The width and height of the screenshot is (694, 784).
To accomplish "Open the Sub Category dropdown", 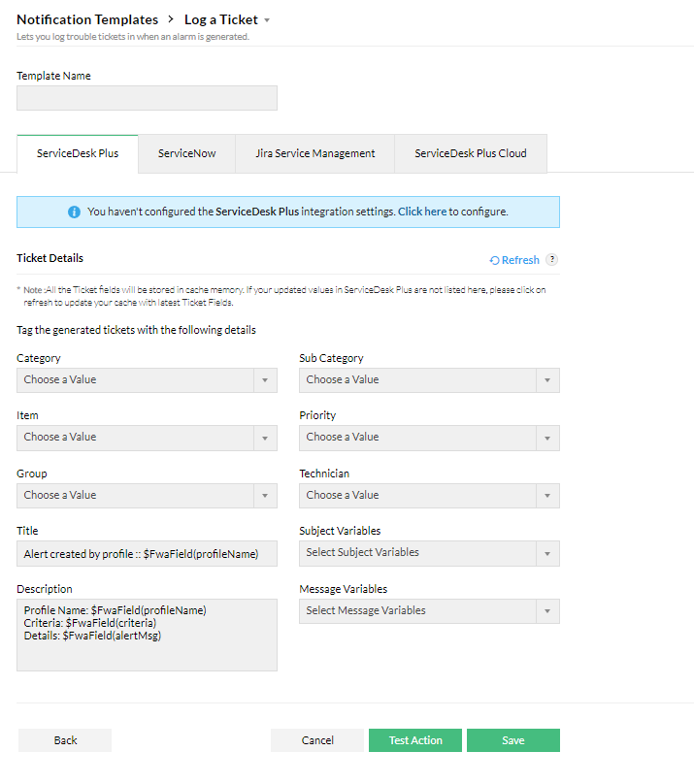I will click(x=429, y=380).
